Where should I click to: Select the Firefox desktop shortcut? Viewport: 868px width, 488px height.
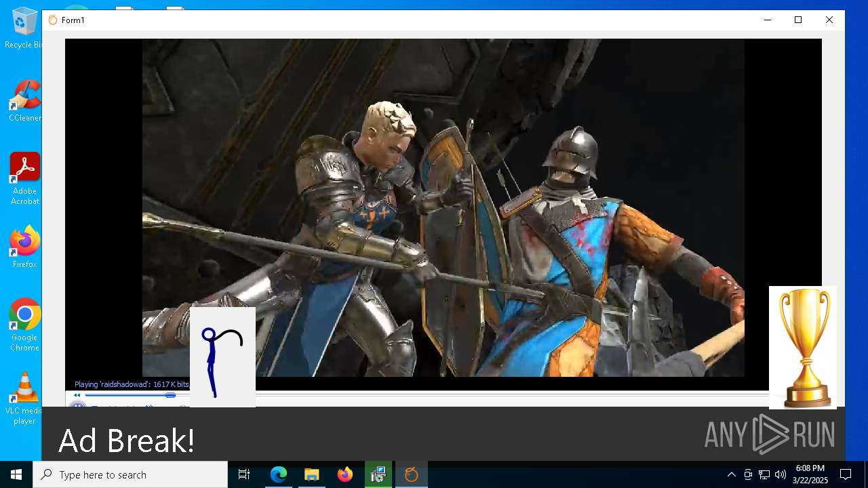point(24,247)
